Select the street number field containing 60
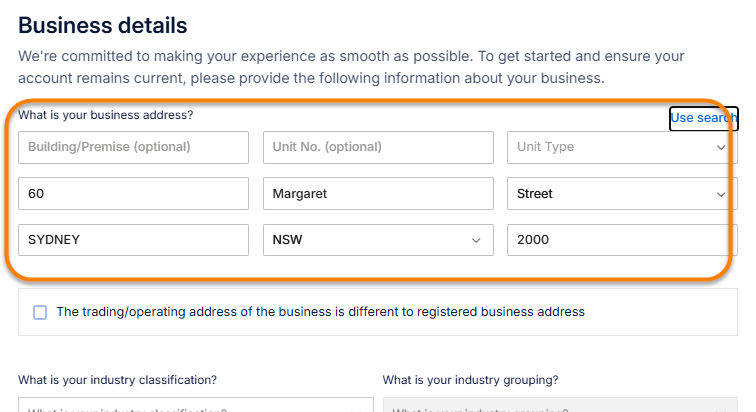This screenshot has height=412, width=756. click(133, 194)
